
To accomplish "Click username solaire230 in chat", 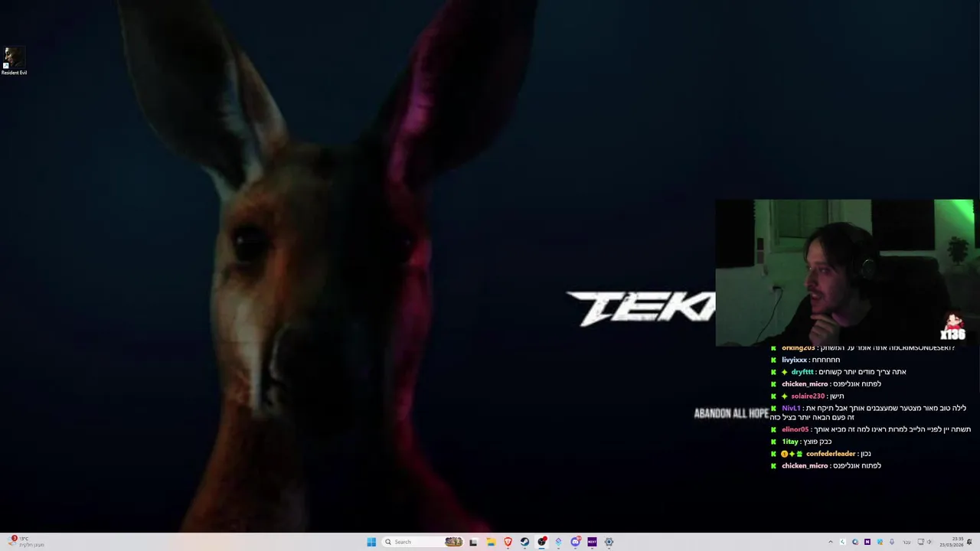I will (808, 396).
